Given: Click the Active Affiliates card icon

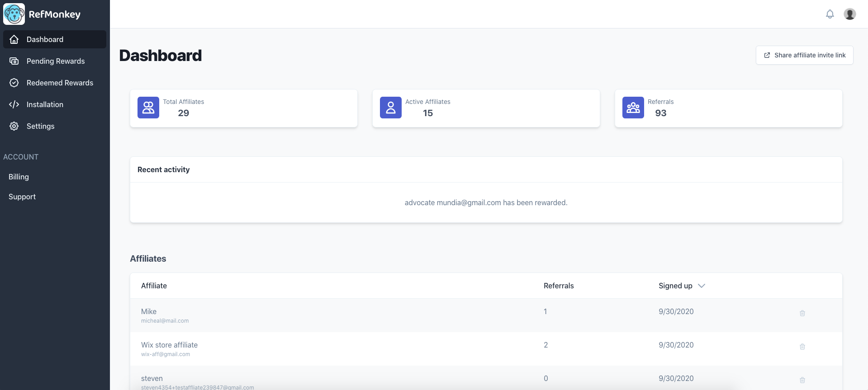Looking at the screenshot, I should 391,108.
